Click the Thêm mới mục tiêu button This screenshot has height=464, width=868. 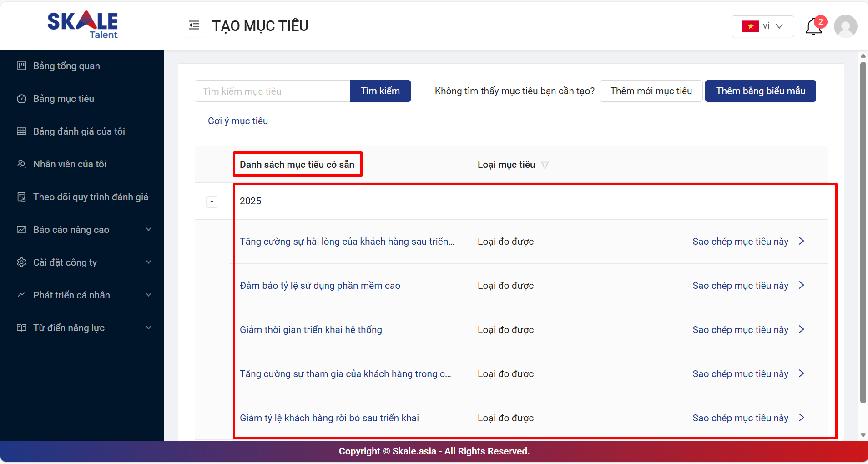coord(651,91)
